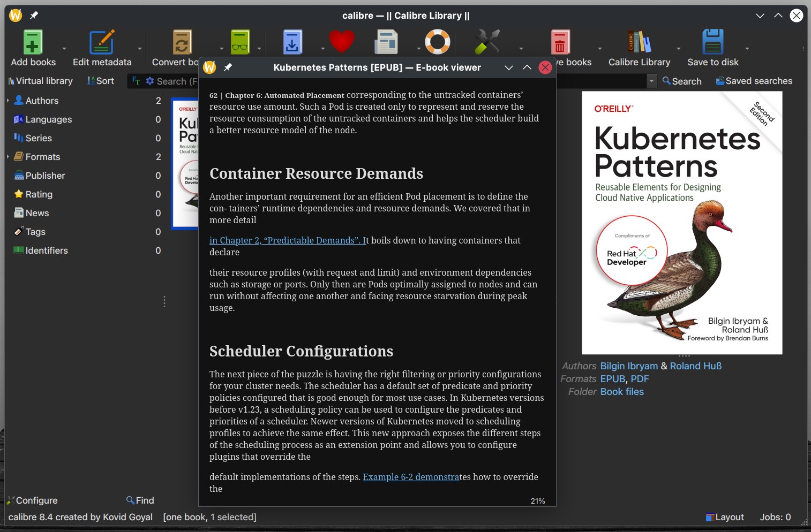Select Publisher in Tag browser
The height and width of the screenshot is (532, 811).
click(x=45, y=176)
